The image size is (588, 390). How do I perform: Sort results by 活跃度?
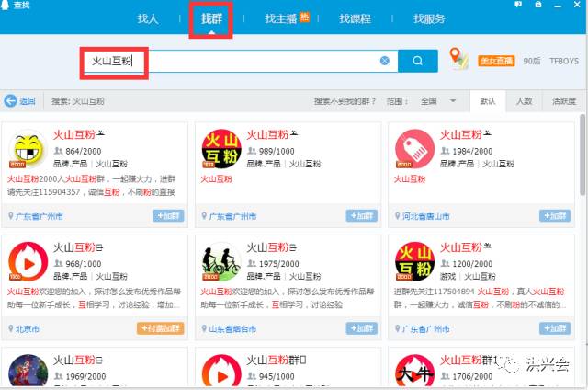tap(563, 101)
